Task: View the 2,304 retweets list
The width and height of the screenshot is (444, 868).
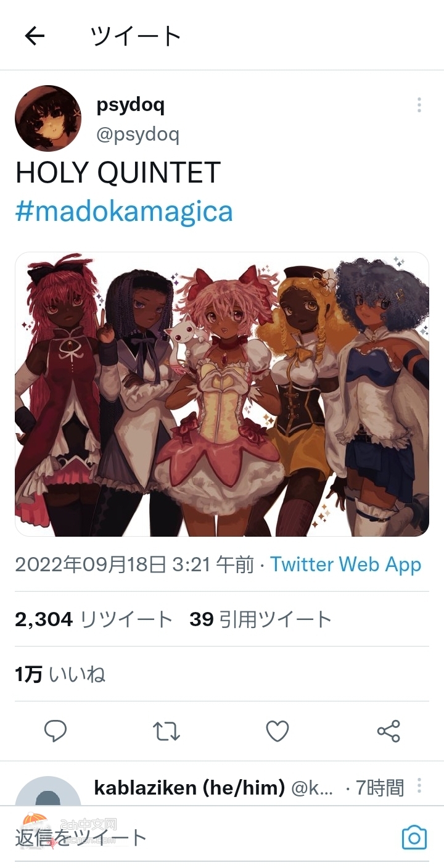Action: pyautogui.click(x=94, y=619)
